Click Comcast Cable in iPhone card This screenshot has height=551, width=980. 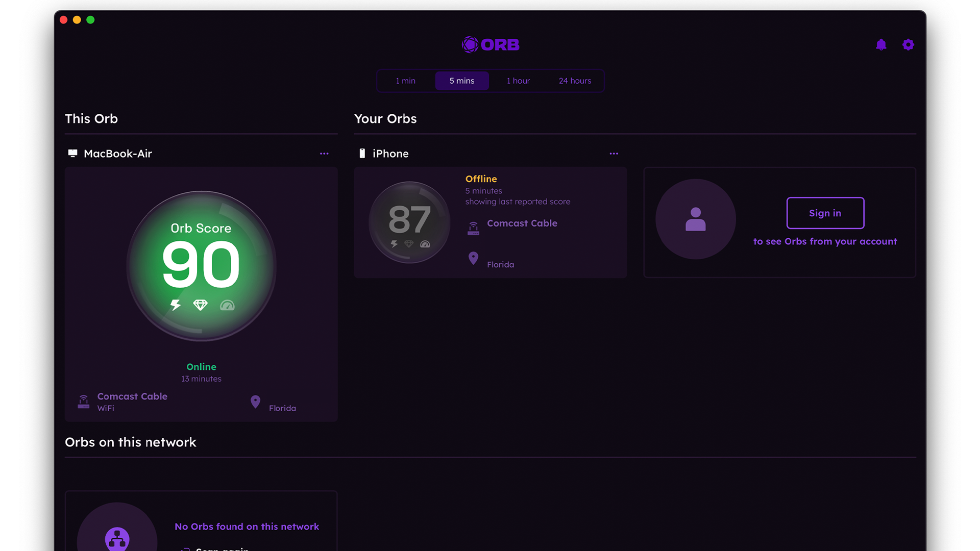(522, 223)
